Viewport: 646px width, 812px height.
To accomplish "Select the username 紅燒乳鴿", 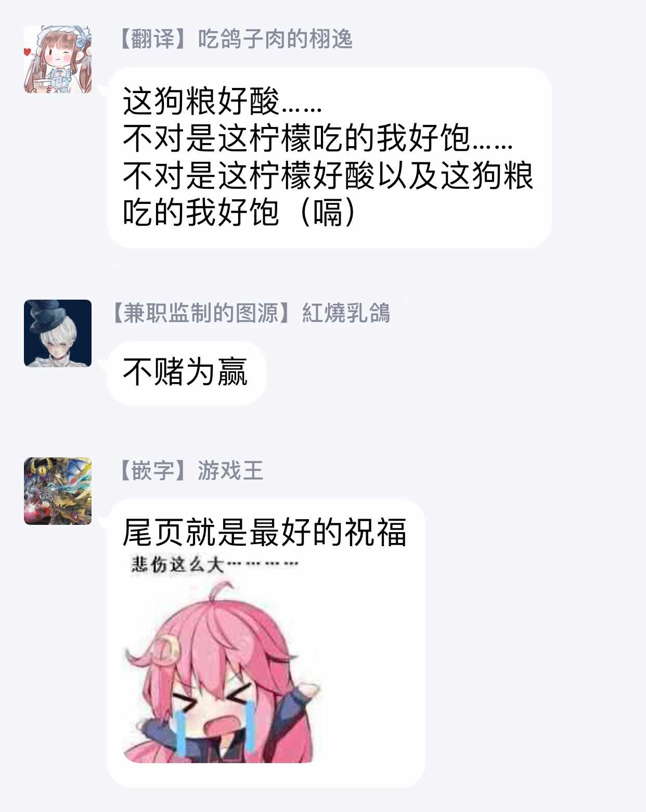I will (346, 313).
